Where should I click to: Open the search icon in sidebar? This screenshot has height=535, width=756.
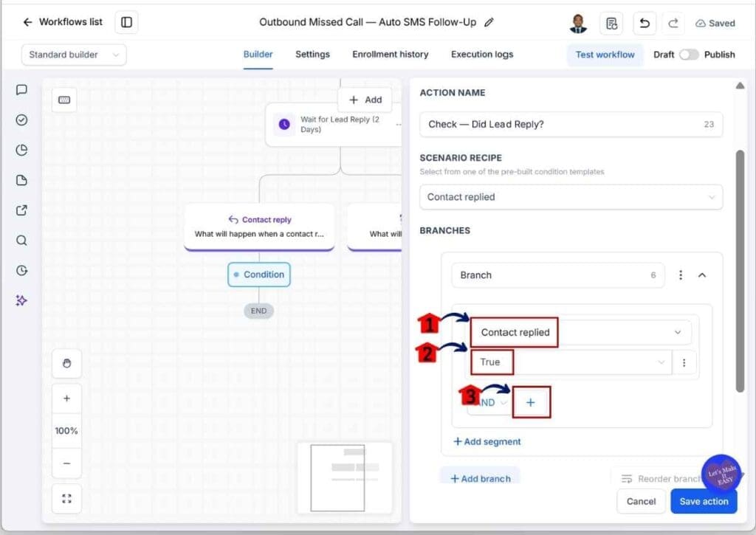tap(21, 241)
